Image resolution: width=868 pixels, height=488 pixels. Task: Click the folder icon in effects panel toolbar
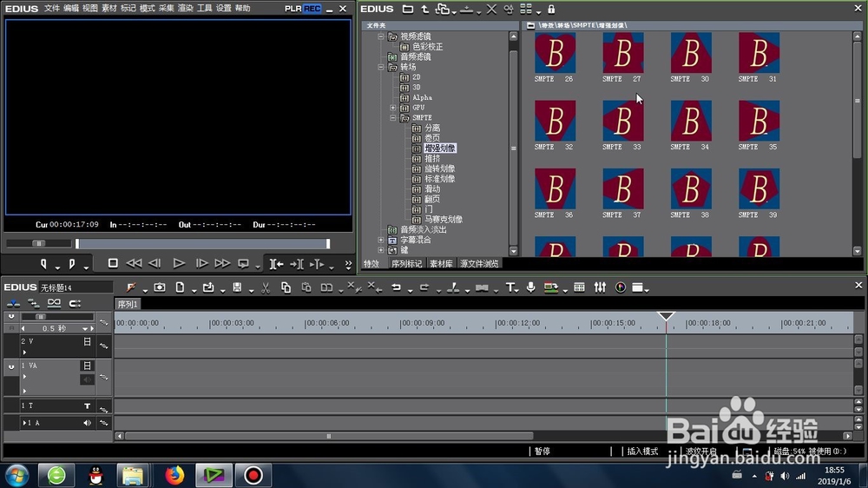pyautogui.click(x=407, y=9)
